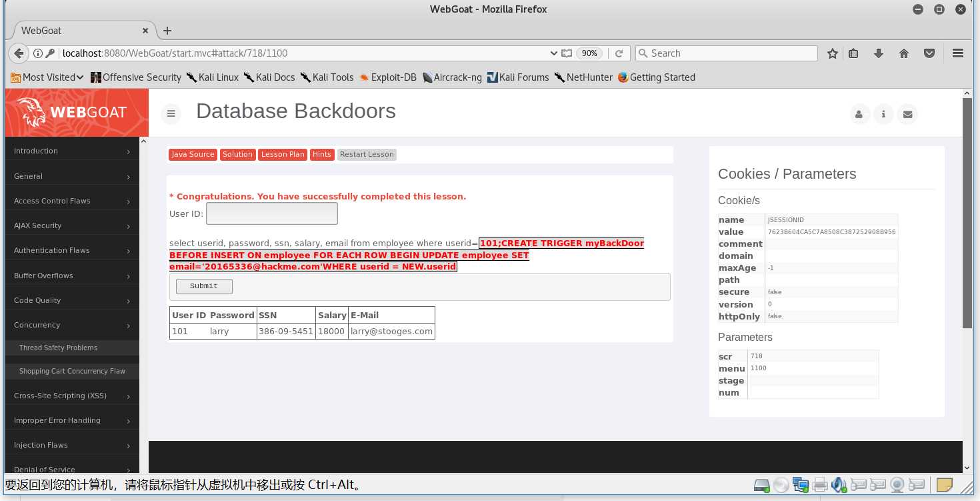Open the Thread Safety Problems lesson
Screen dimensions: 980x501
click(72, 348)
